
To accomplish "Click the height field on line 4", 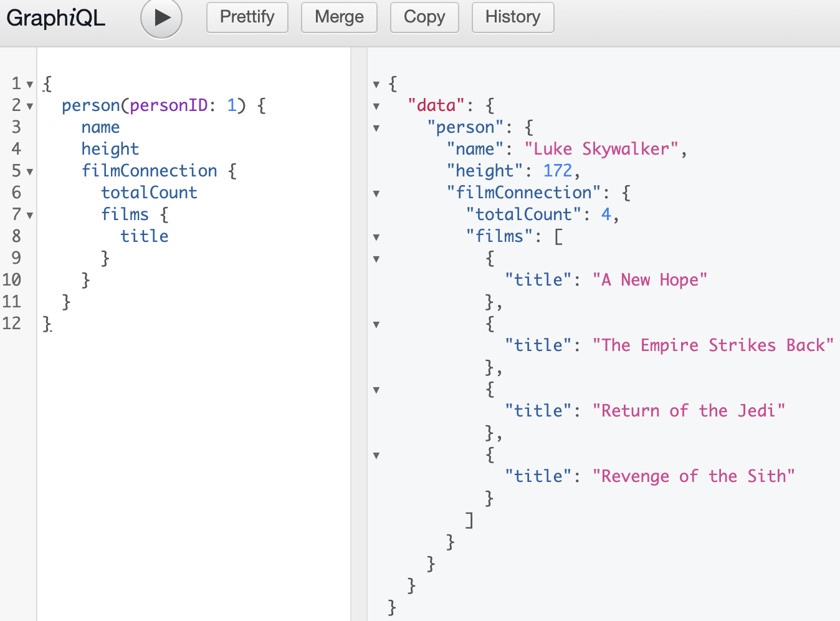I will (x=110, y=149).
